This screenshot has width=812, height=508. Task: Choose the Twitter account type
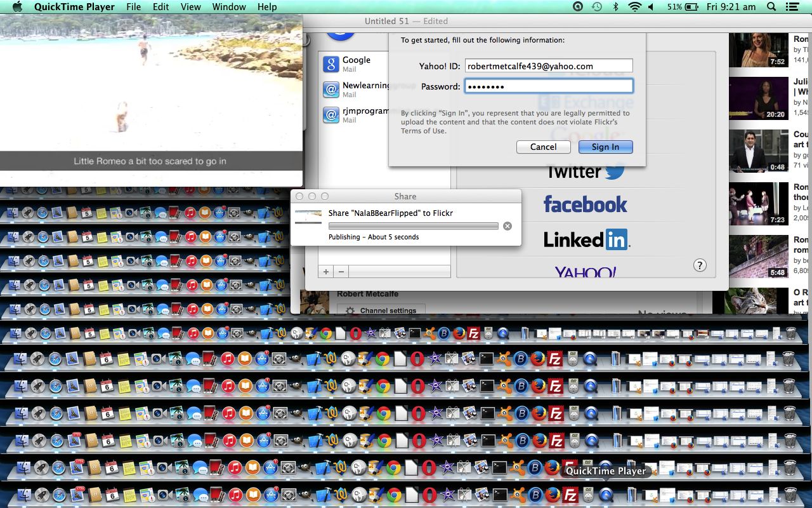point(586,171)
